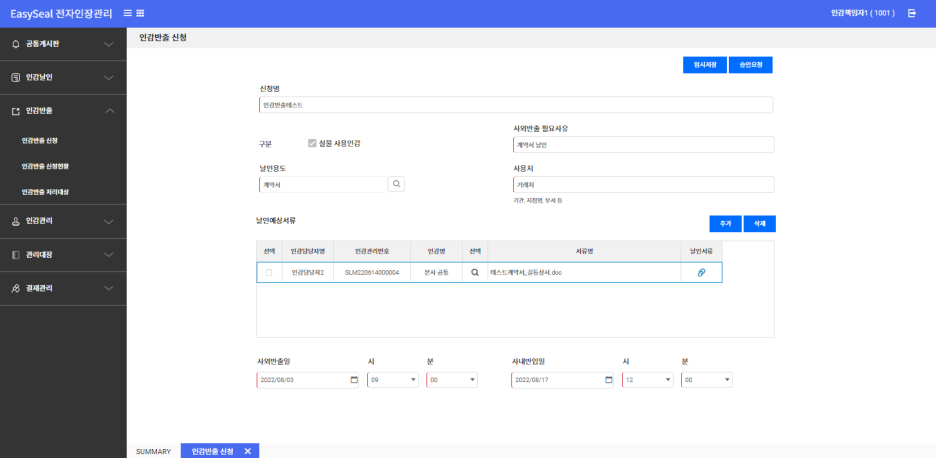
Task: Click the logout icon at top right
Action: [x=912, y=13]
